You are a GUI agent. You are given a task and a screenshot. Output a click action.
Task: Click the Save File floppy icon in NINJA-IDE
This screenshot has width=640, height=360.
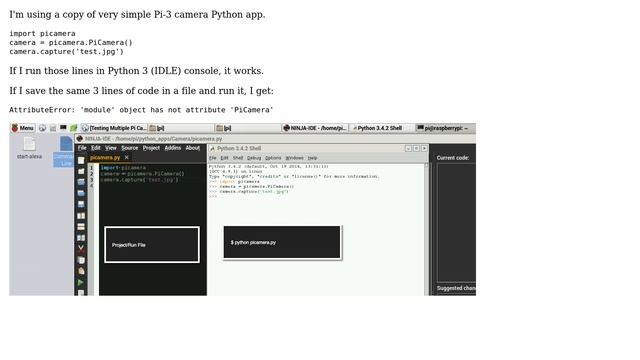[x=81, y=204]
